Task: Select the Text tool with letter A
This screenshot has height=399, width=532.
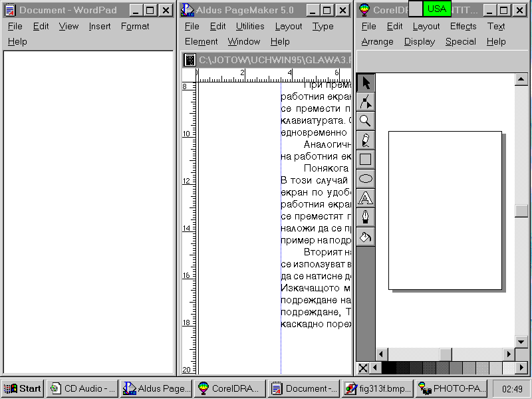Action: click(x=365, y=198)
